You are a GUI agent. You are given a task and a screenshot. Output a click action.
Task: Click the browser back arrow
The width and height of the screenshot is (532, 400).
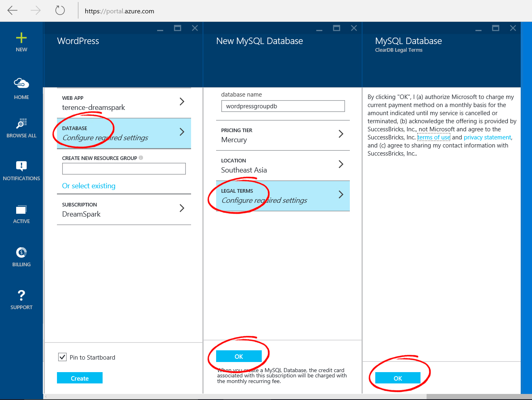coord(13,11)
